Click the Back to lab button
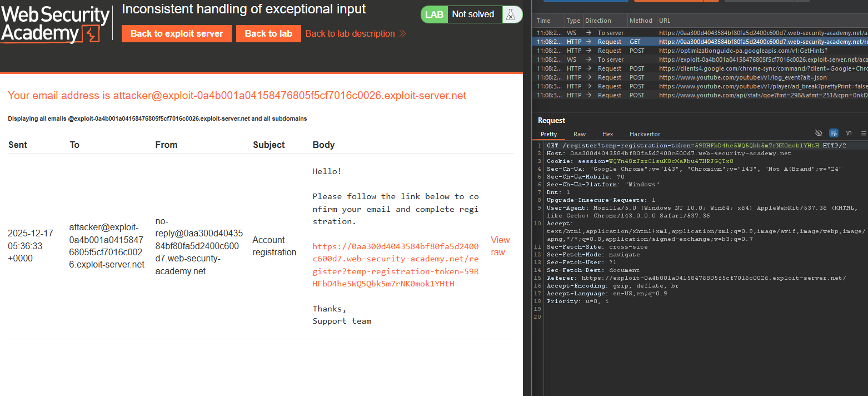The height and width of the screenshot is (396, 868). [x=268, y=33]
